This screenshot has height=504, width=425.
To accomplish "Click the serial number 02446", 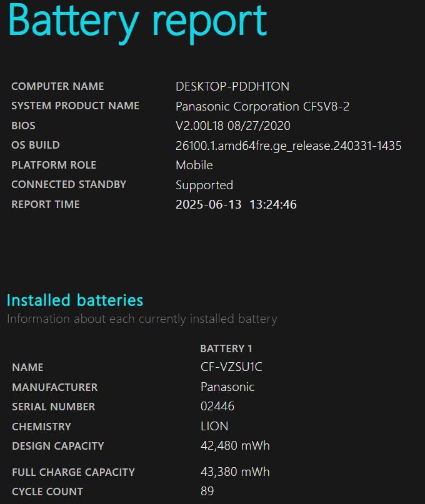I will pos(217,407).
